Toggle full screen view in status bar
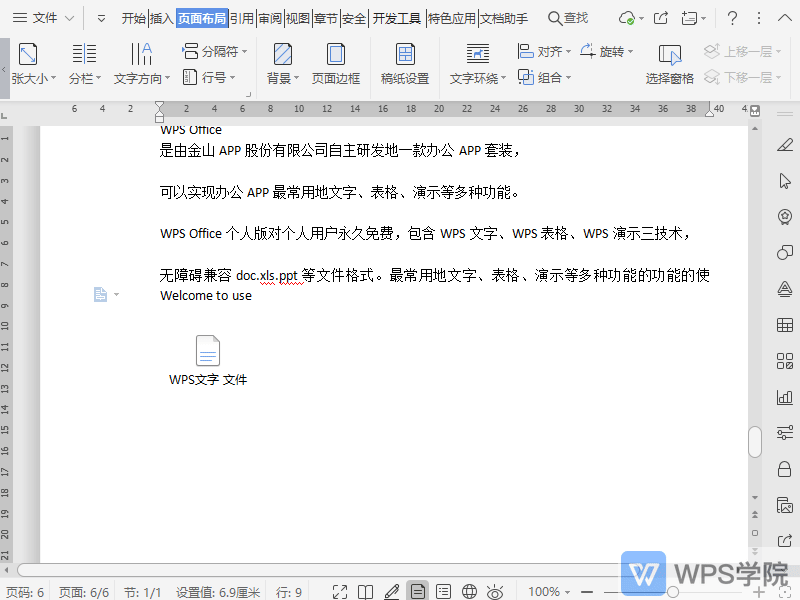 click(x=340, y=592)
